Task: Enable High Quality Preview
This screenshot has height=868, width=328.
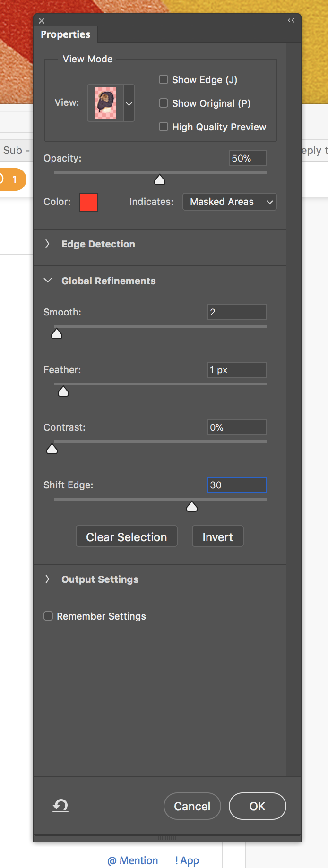Action: [x=164, y=127]
